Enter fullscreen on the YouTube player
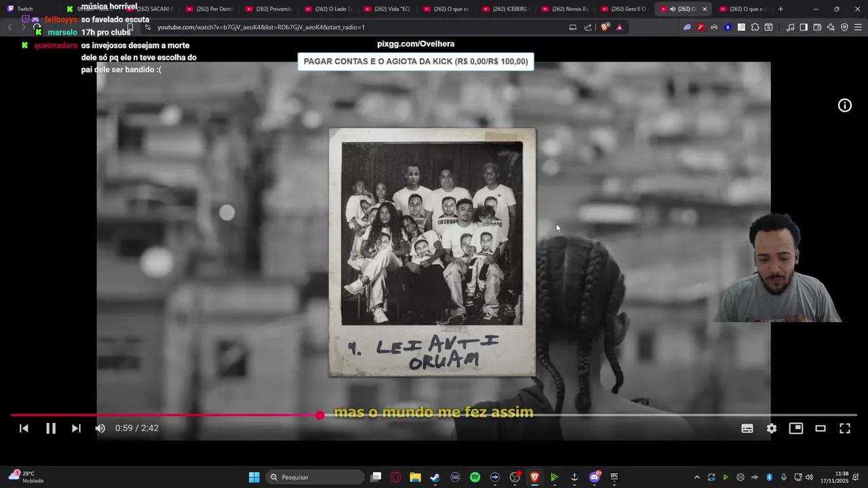Screen dimensions: 868x488 [845, 428]
